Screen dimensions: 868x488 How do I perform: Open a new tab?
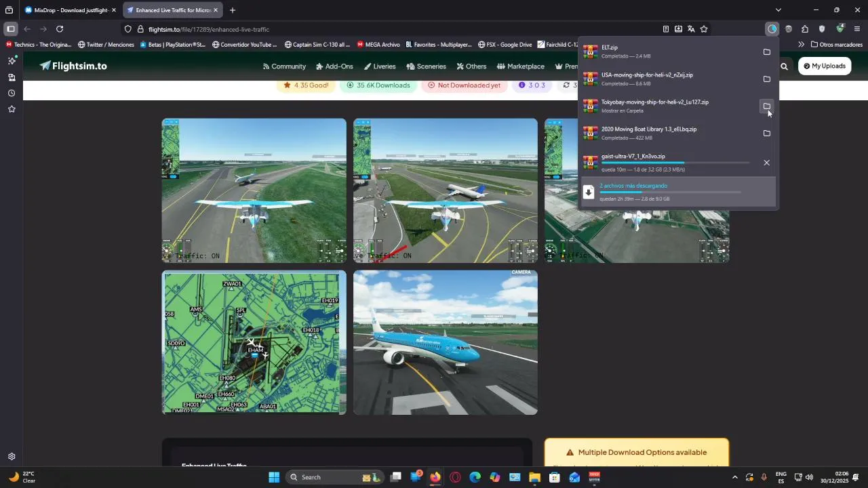[x=233, y=10]
